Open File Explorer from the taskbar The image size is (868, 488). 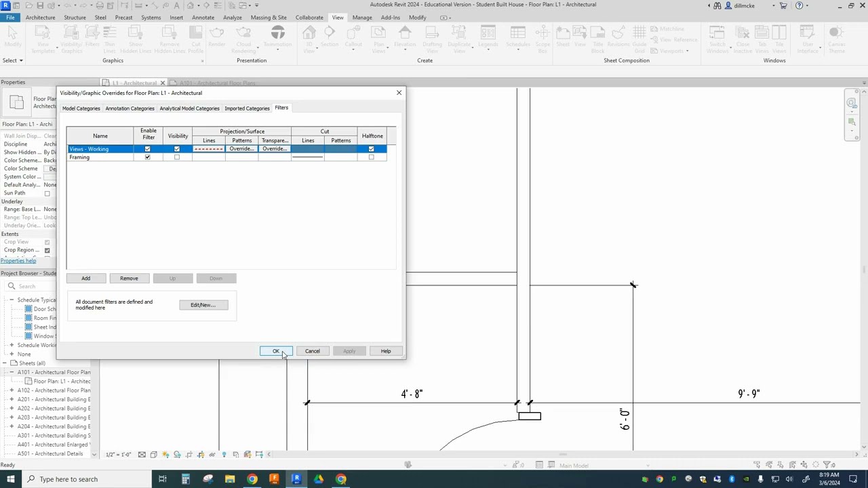[230, 479]
